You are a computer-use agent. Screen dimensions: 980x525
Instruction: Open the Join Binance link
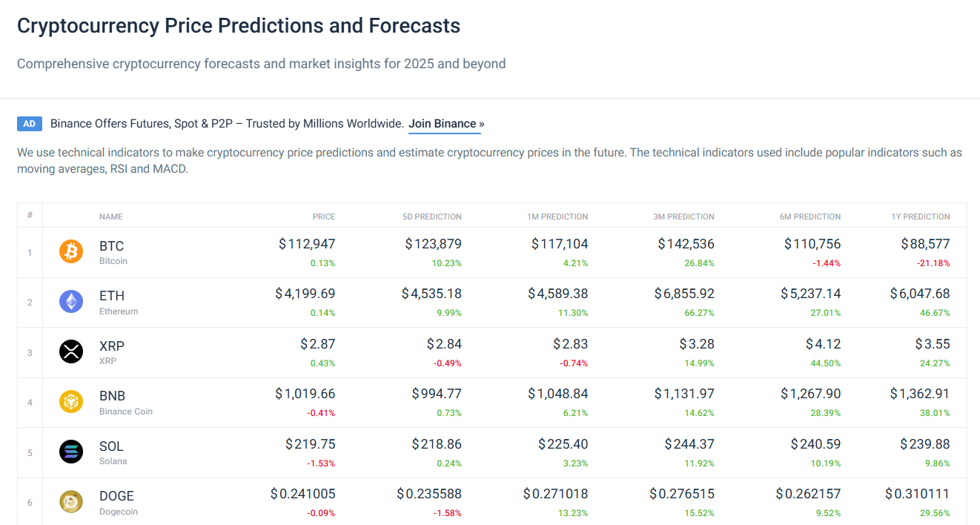tap(445, 124)
